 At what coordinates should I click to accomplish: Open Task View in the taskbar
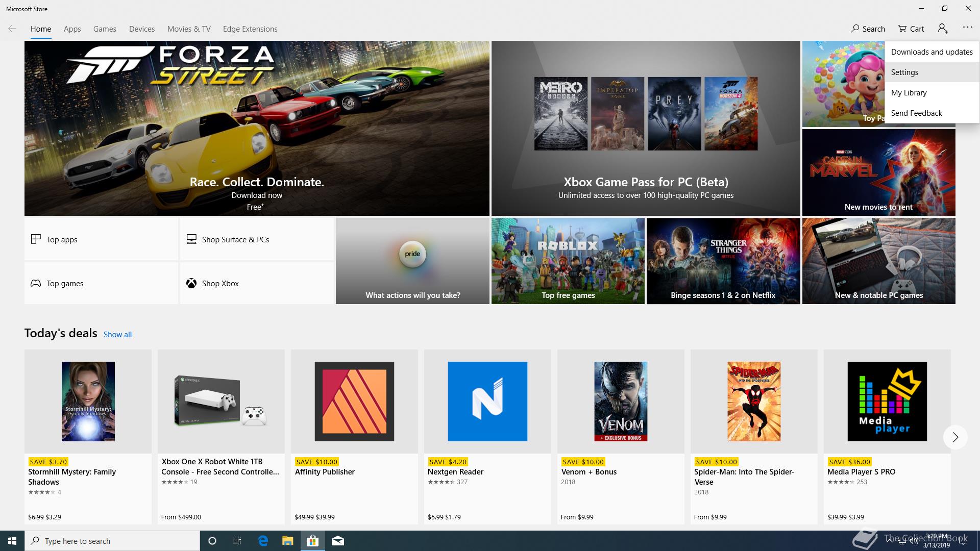tap(237, 541)
